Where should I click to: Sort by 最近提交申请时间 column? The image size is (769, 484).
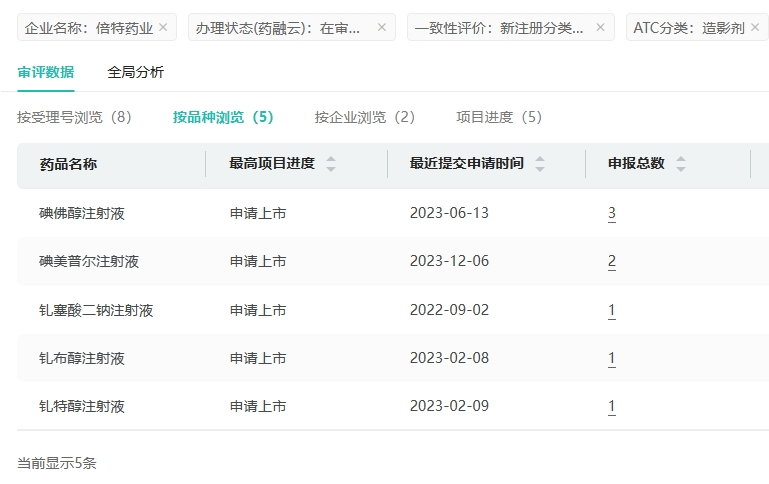[x=540, y=164]
